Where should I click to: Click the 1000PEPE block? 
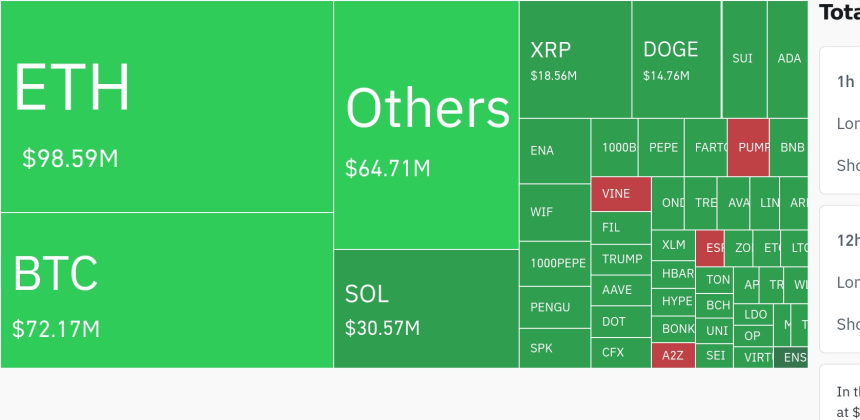pos(554,264)
